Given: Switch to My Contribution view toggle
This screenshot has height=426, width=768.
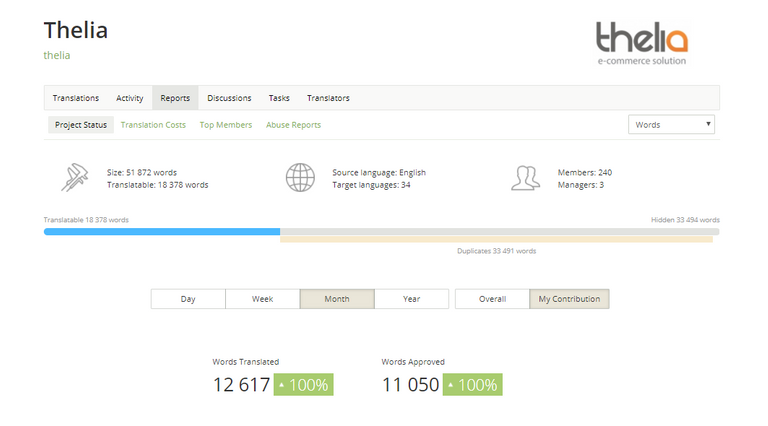Looking at the screenshot, I should [569, 299].
